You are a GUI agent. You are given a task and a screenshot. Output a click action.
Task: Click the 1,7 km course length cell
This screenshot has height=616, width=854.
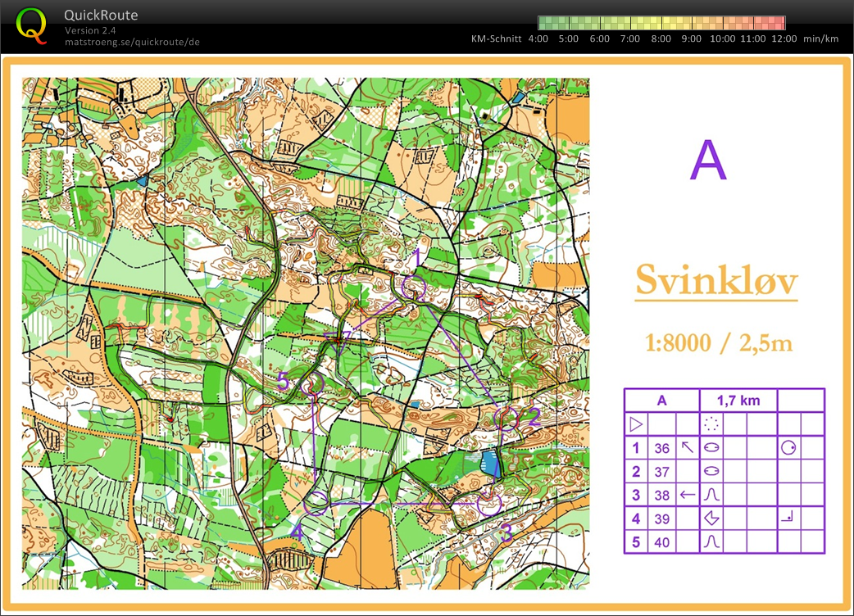pos(738,401)
